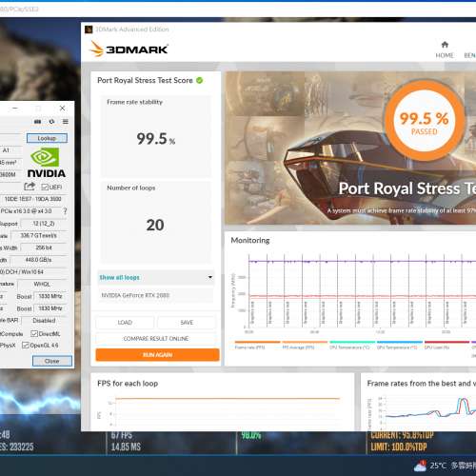Expand the Show all loops dropdown
Viewport: 476px width, 476px height.
[156, 278]
